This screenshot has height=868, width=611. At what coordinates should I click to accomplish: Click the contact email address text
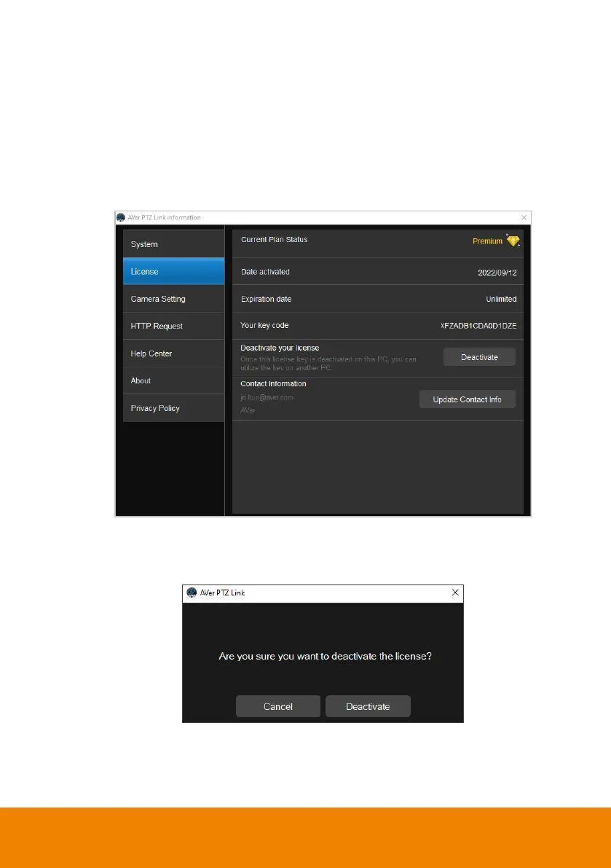[267, 397]
